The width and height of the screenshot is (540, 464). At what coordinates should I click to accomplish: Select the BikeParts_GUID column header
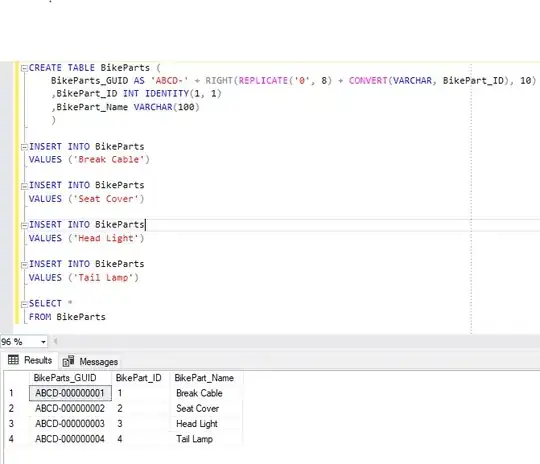(x=65, y=378)
